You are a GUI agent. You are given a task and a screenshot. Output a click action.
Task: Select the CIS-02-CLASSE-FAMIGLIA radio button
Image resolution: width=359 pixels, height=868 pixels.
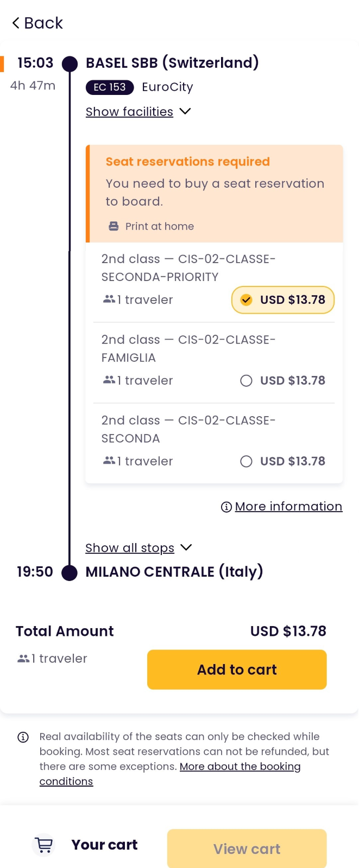coord(246,381)
